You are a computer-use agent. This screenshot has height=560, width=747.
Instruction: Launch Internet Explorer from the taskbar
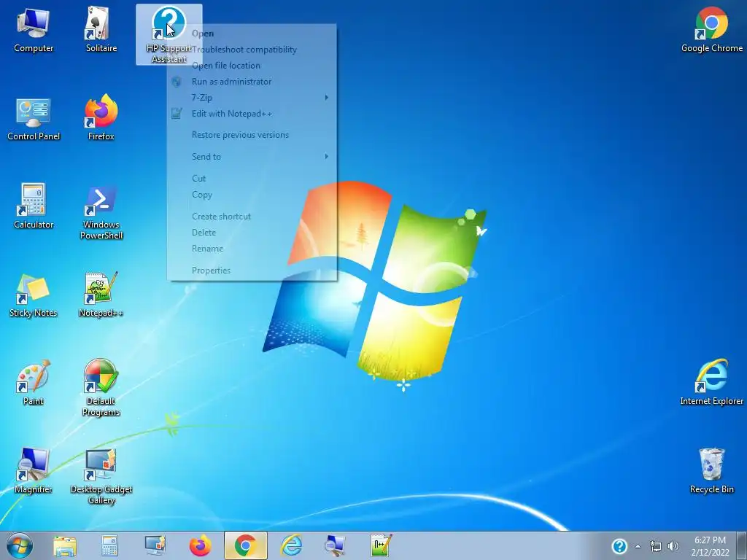click(291, 545)
